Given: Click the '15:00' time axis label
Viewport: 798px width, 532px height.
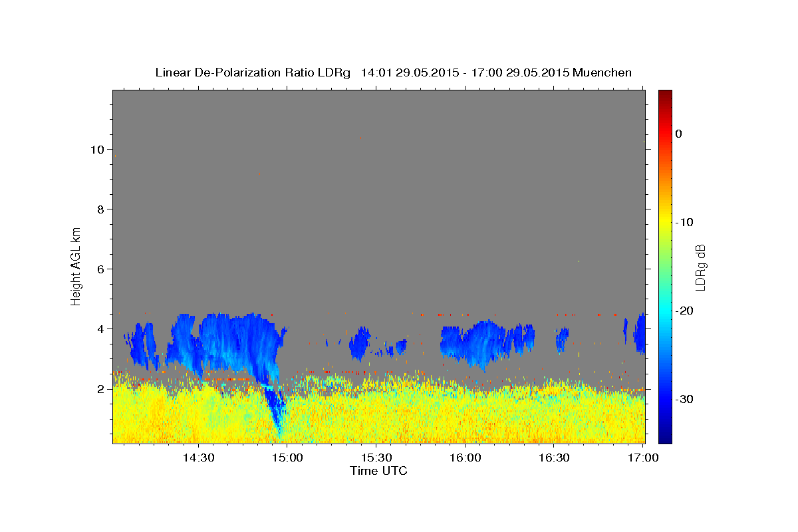Looking at the screenshot, I should 287,458.
